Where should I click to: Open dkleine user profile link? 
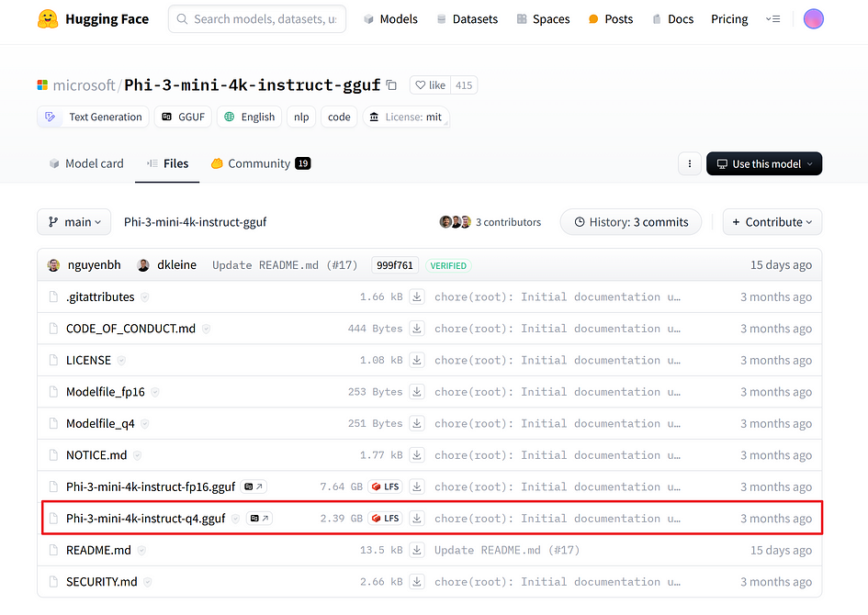(176, 265)
